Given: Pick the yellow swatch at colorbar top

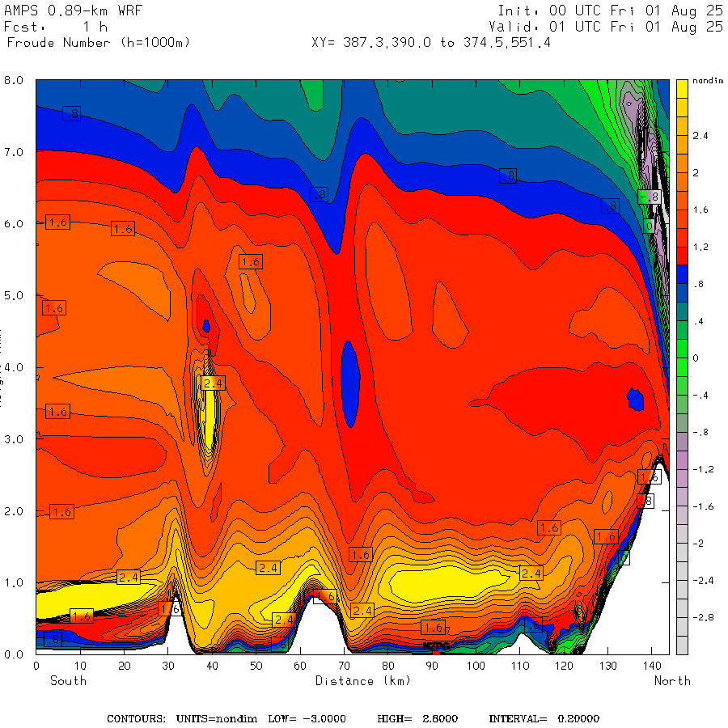Looking at the screenshot, I should click(682, 89).
